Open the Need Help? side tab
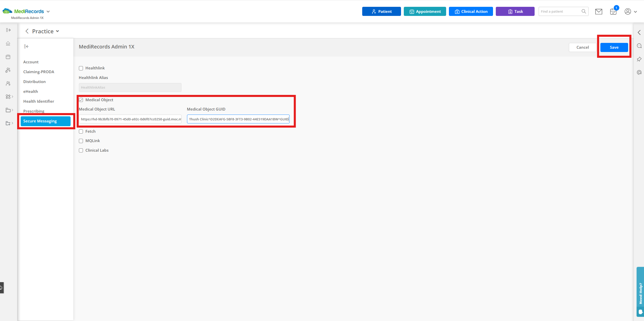The image size is (644, 321). (640, 291)
